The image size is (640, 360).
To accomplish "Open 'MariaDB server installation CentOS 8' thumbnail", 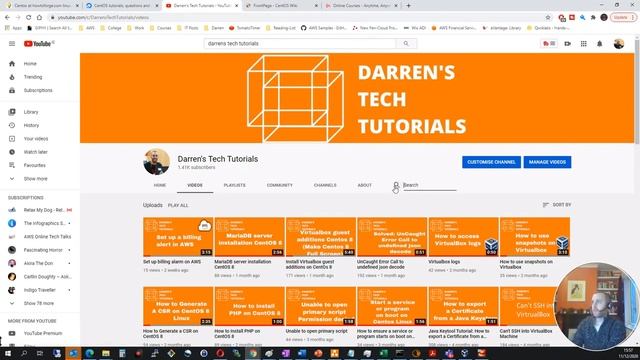I will pos(249,237).
